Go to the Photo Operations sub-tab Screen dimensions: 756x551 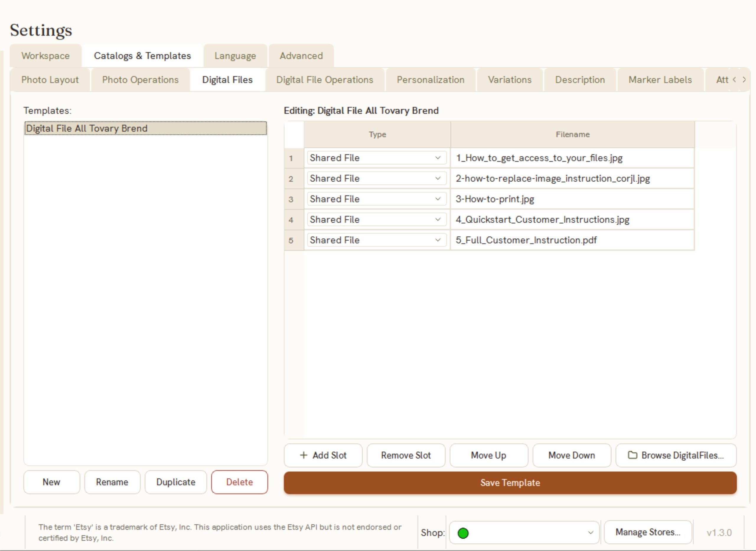pos(140,80)
